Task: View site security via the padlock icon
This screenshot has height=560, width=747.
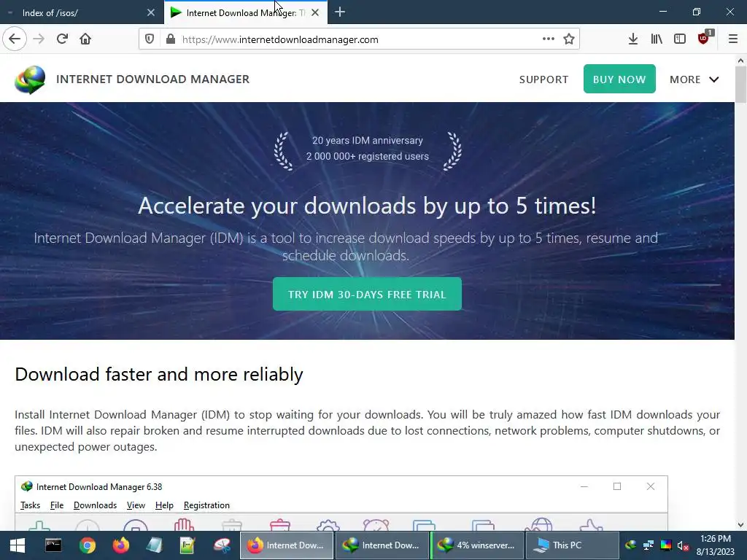Action: [x=171, y=39]
